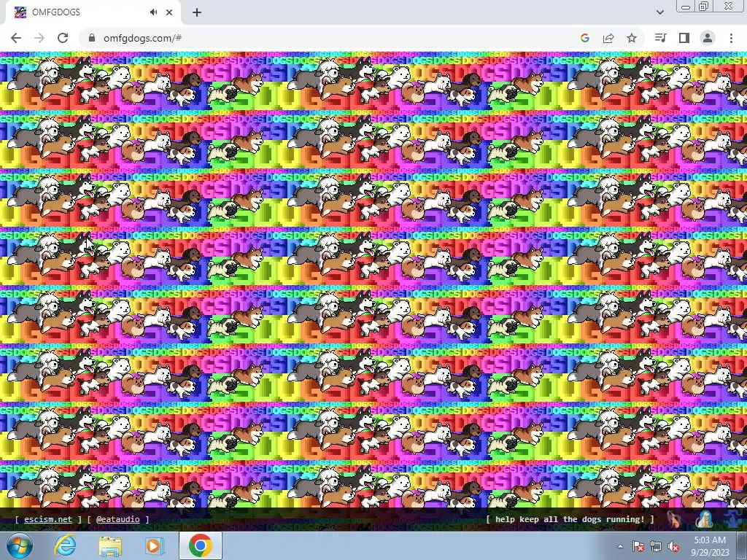
Task: Open Windows Media Player from the taskbar
Action: click(x=153, y=546)
